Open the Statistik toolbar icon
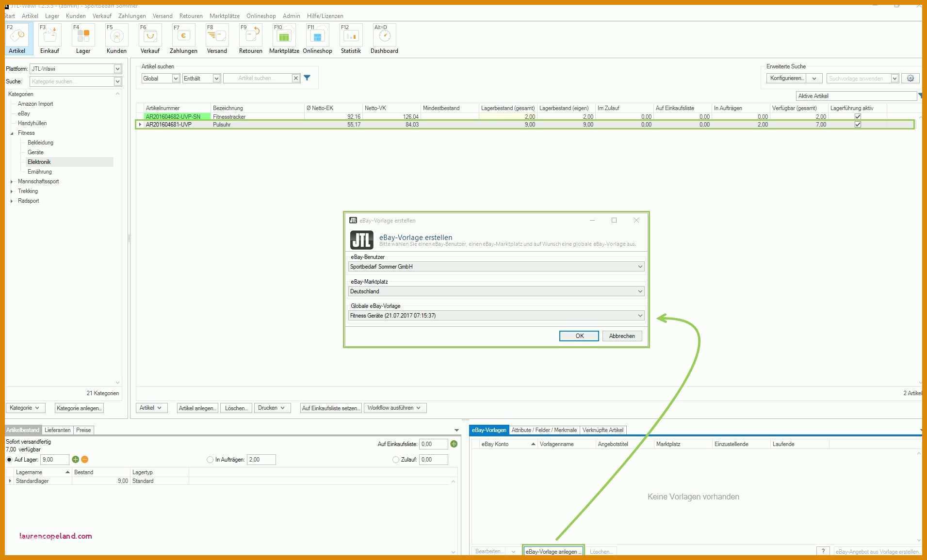The width and height of the screenshot is (927, 560). point(351,38)
